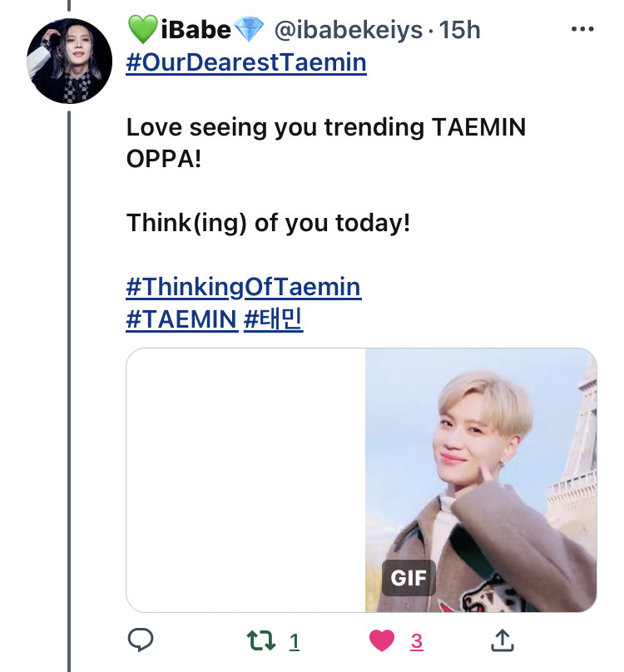The image size is (624, 672).
Task: Open the reply speech bubble icon
Action: (x=141, y=640)
